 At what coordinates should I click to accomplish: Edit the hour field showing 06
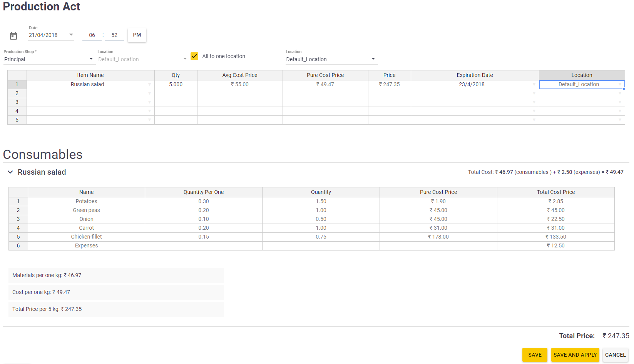tap(92, 35)
